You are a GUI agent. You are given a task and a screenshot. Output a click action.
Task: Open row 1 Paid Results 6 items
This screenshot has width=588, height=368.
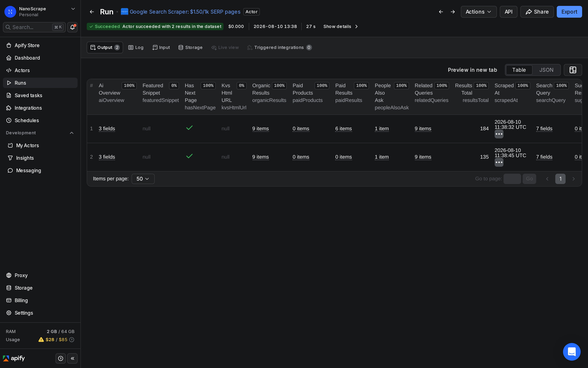pos(344,129)
